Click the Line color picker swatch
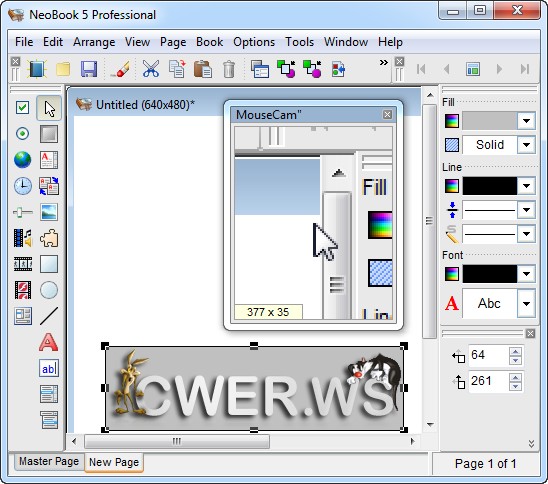Screen dimensions: 548x484 coord(452,186)
